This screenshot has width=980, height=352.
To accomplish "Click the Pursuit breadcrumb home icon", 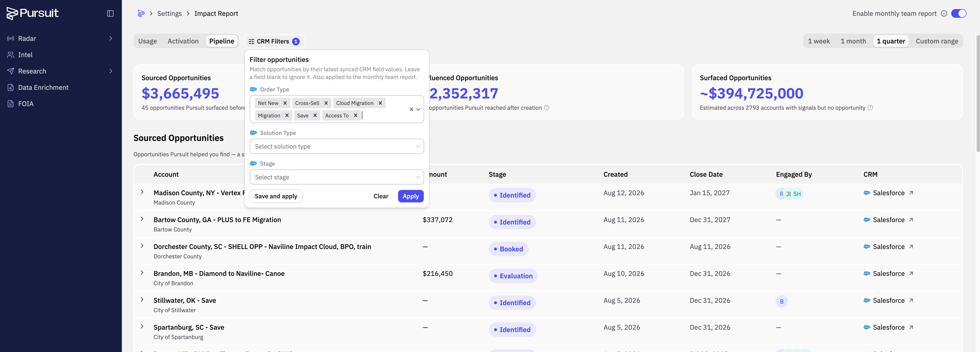I will (141, 14).
